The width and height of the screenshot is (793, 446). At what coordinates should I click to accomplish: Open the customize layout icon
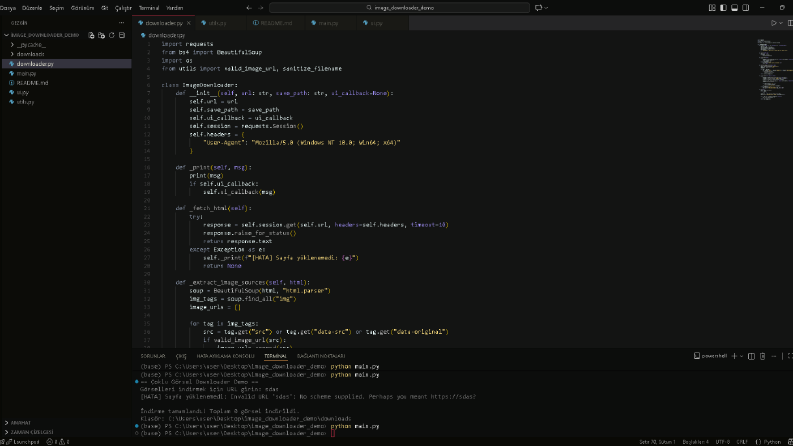[712, 8]
